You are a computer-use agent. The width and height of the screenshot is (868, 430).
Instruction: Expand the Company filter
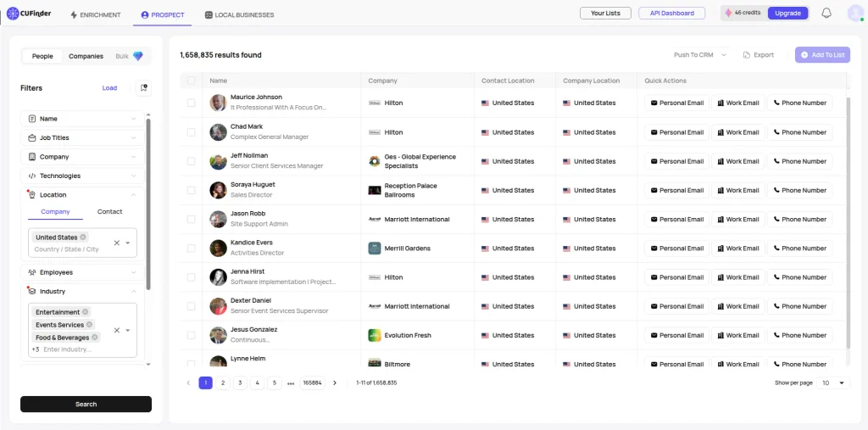click(82, 157)
